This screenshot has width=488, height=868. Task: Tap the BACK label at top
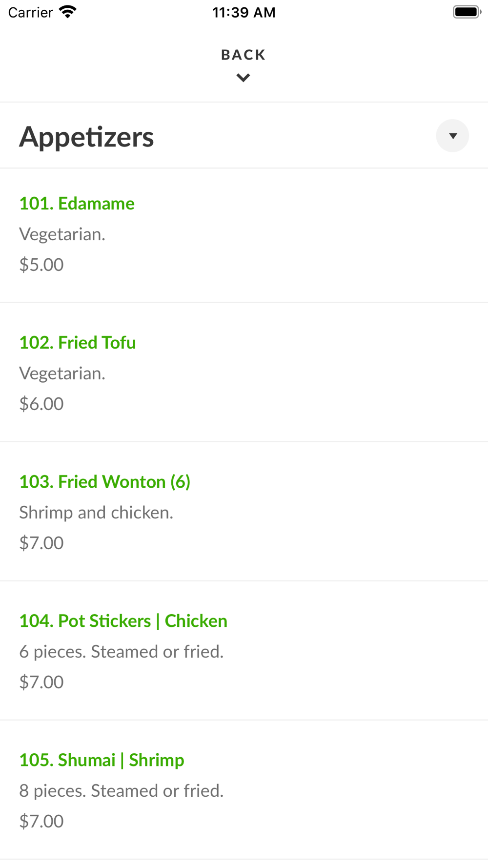[x=244, y=55]
